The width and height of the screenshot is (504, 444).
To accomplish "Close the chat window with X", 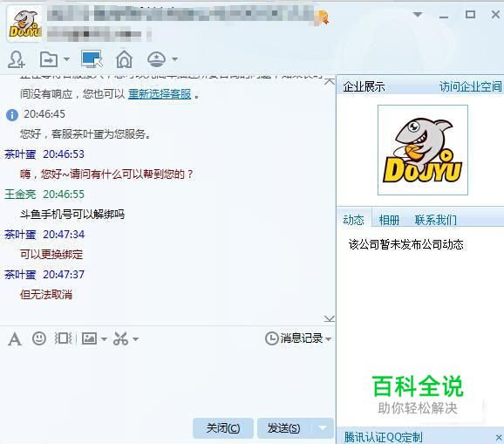I will point(495,14).
